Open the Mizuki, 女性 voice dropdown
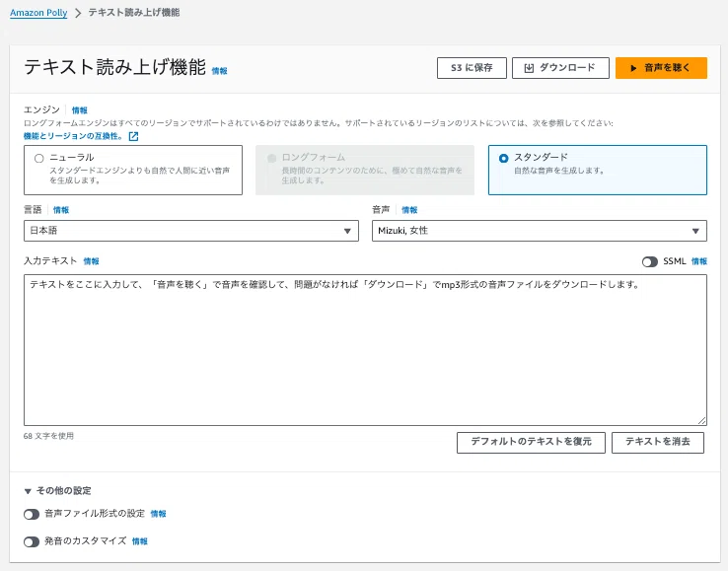 coord(539,231)
